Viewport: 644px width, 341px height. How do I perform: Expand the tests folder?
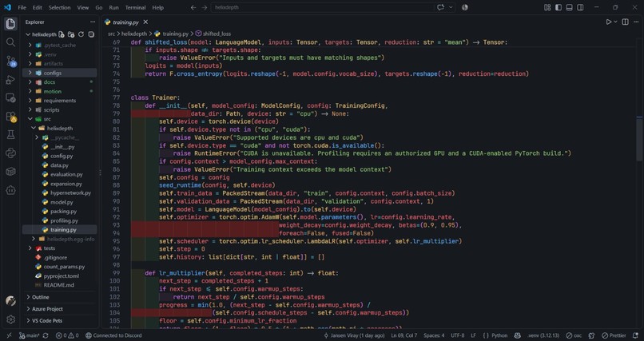click(60, 248)
